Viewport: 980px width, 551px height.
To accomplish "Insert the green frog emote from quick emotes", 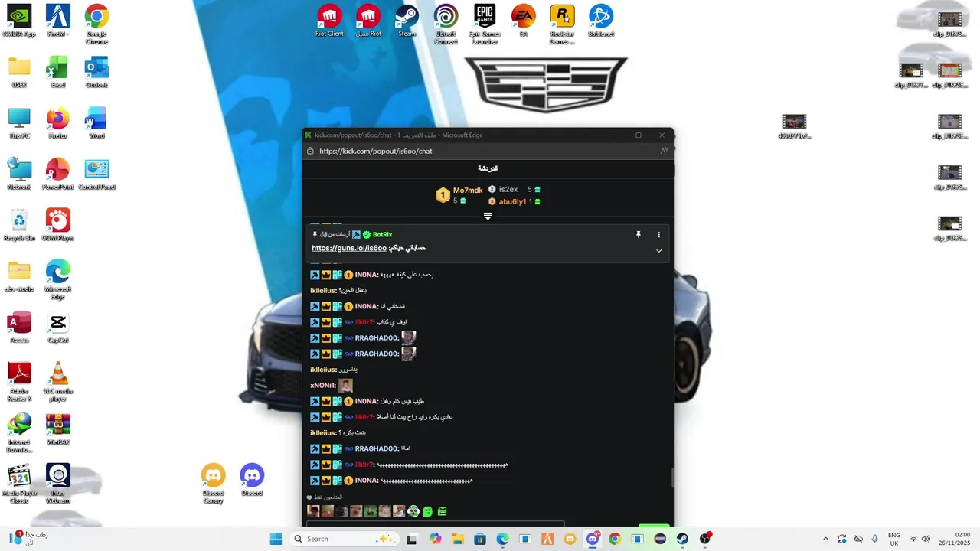I will (x=427, y=511).
